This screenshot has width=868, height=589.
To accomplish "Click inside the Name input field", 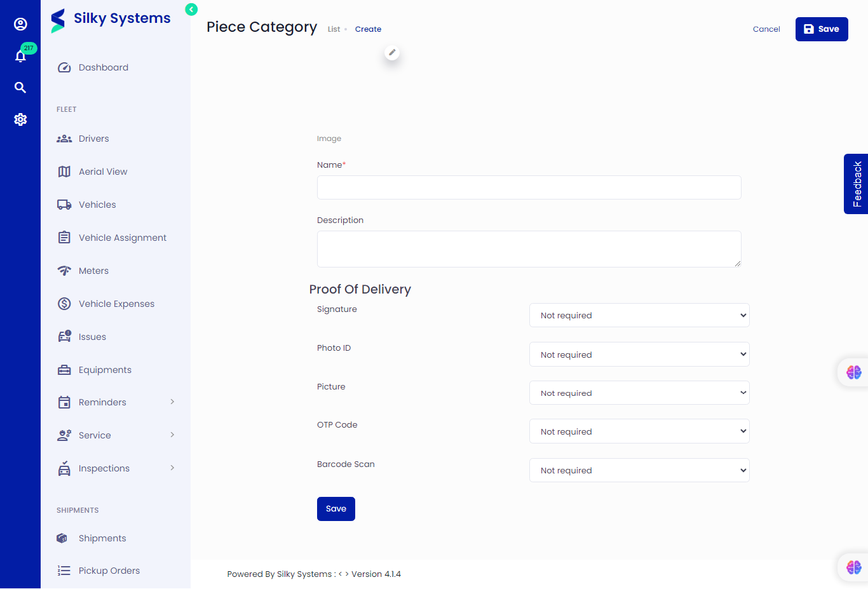I will (x=529, y=187).
